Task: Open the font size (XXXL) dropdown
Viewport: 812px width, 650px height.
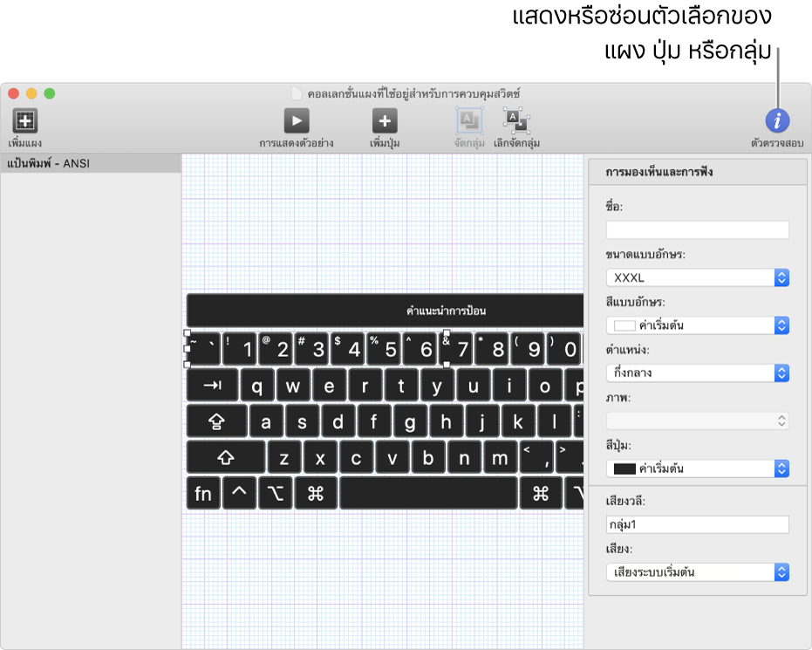Action: coord(697,277)
